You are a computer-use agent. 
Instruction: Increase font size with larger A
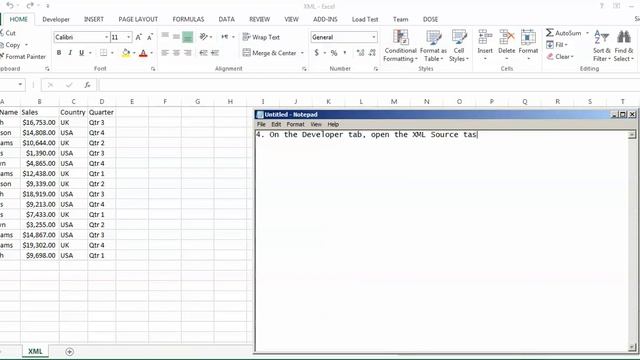(138, 37)
